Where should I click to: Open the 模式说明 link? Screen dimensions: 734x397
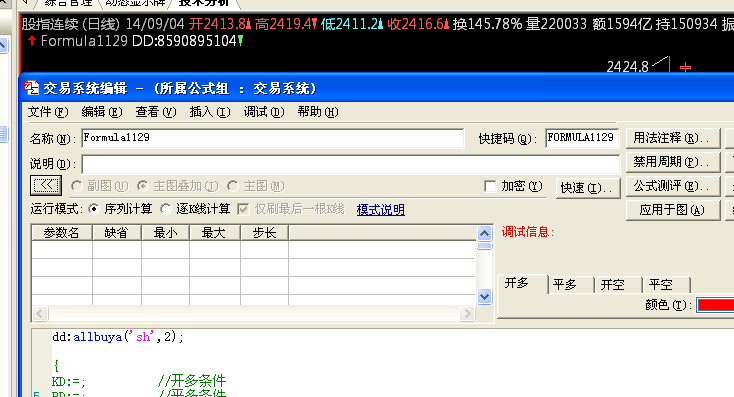coord(381,210)
